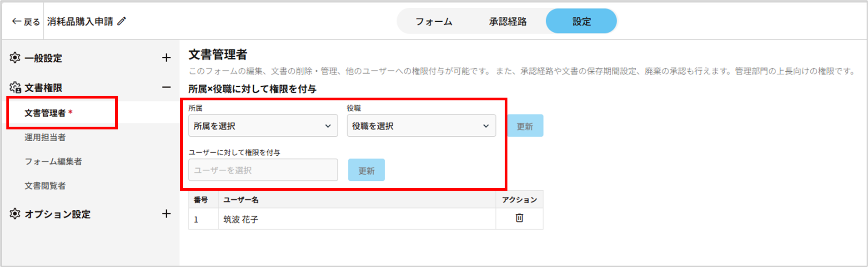The width and height of the screenshot is (868, 267).
Task: Switch to the フォーム tab
Action: 434,21
